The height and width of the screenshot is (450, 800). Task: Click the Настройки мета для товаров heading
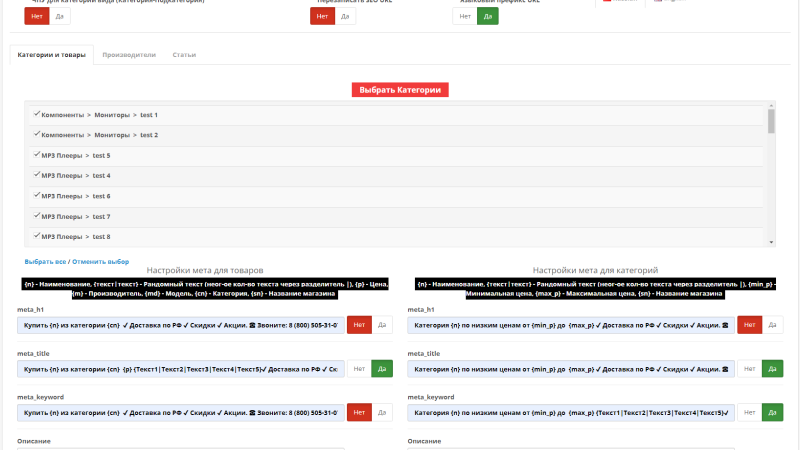coord(205,270)
